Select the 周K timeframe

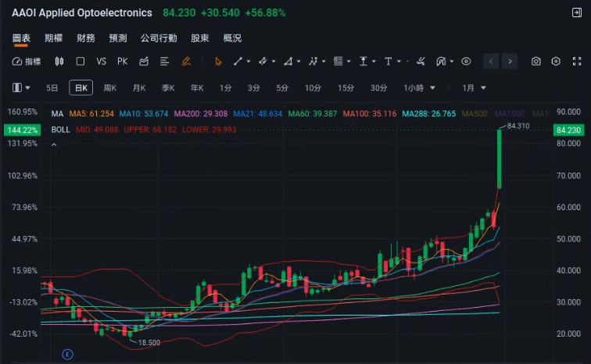pyautogui.click(x=110, y=88)
